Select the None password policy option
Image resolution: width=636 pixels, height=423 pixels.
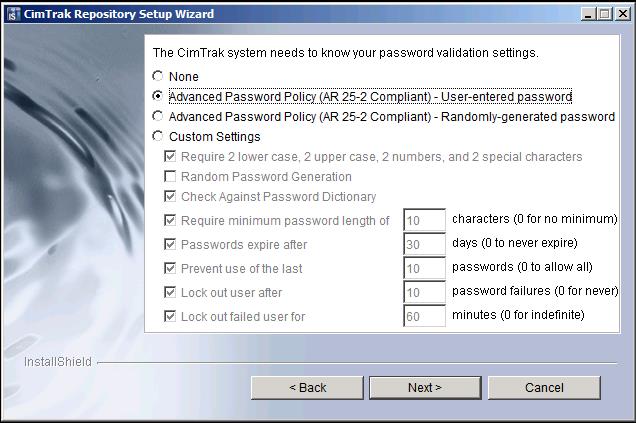(x=157, y=76)
